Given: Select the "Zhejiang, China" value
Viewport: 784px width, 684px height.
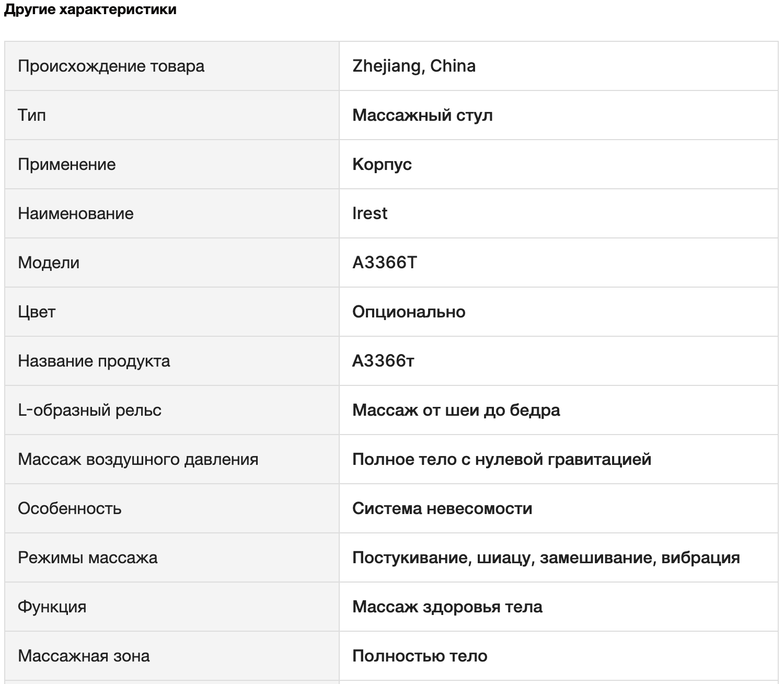Looking at the screenshot, I should coord(414,66).
